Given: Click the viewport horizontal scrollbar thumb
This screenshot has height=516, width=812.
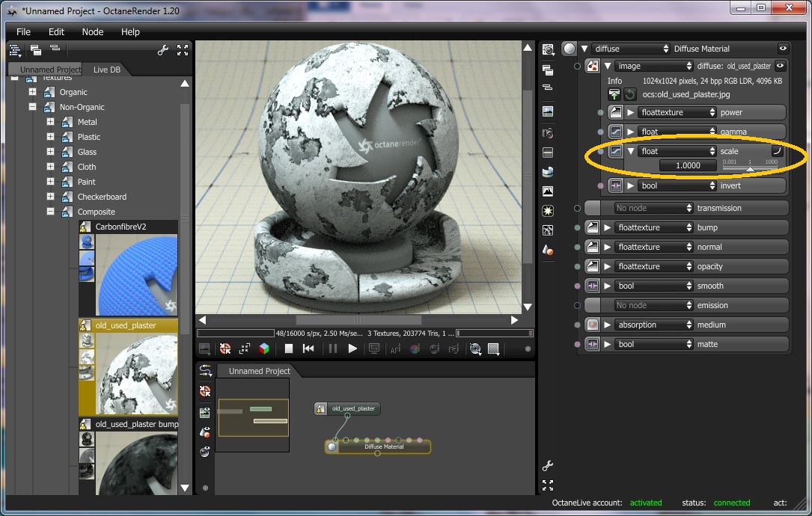Looking at the screenshot, I should coord(358,320).
